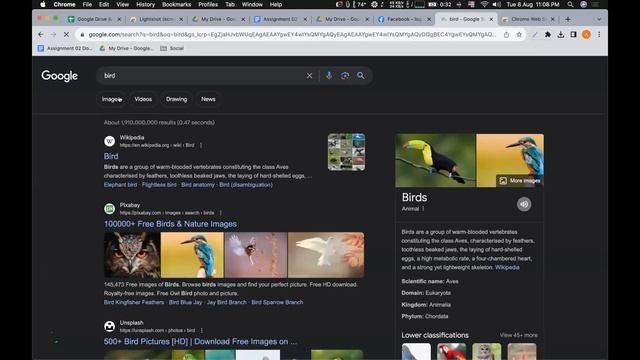This screenshot has height=360, width=640.
Task: Open the Bookmarks menu
Action: point(176,4)
